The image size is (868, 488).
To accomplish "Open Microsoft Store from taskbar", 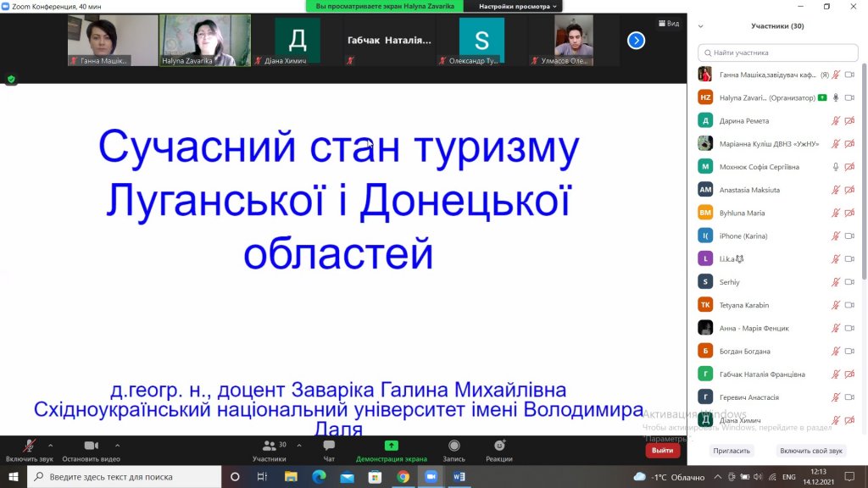I will coord(375,476).
